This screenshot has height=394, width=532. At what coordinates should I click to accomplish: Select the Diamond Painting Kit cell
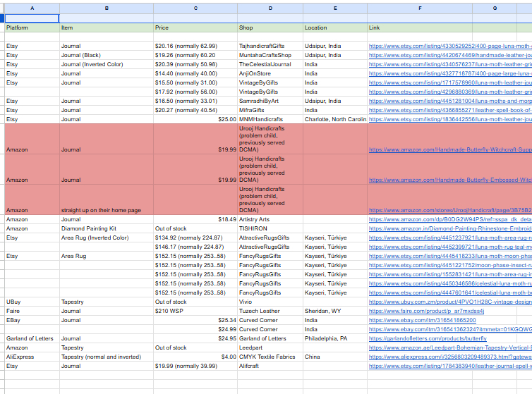tap(87, 228)
